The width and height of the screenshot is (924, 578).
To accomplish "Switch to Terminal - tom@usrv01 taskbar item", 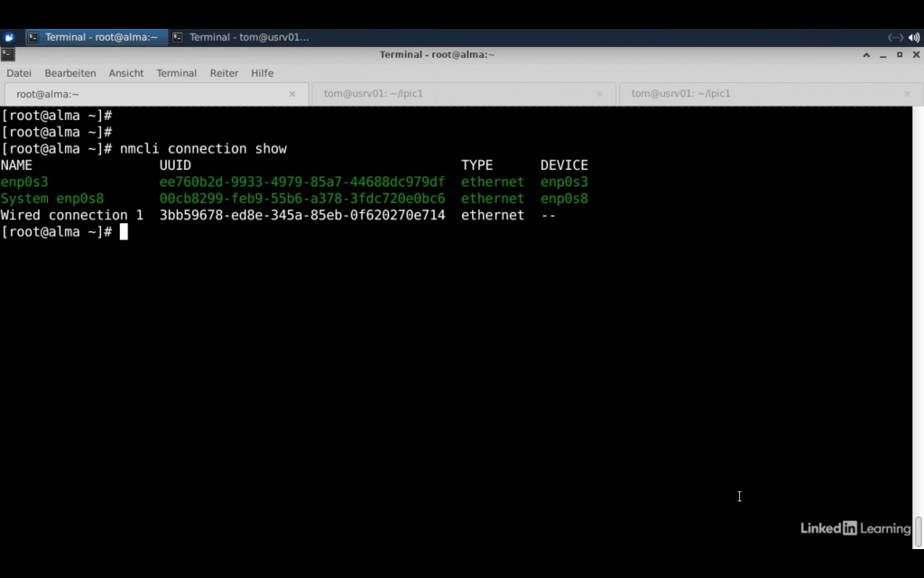I will pyautogui.click(x=241, y=37).
